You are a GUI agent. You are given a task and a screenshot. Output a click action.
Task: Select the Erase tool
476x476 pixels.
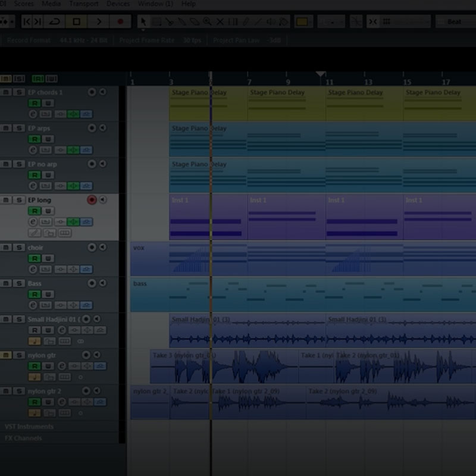click(x=195, y=22)
